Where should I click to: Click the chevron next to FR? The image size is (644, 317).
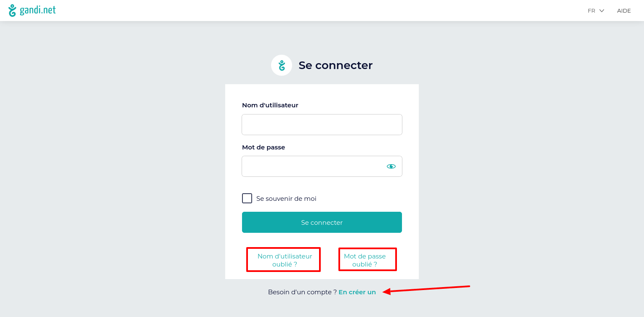[602, 11]
